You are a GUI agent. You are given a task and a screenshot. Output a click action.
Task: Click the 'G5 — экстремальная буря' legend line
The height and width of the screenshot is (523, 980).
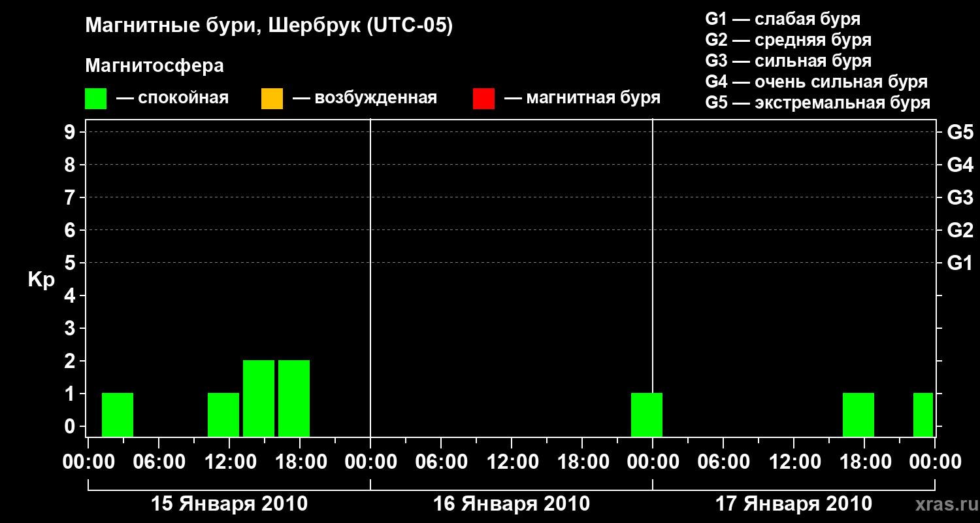pyautogui.click(x=818, y=103)
